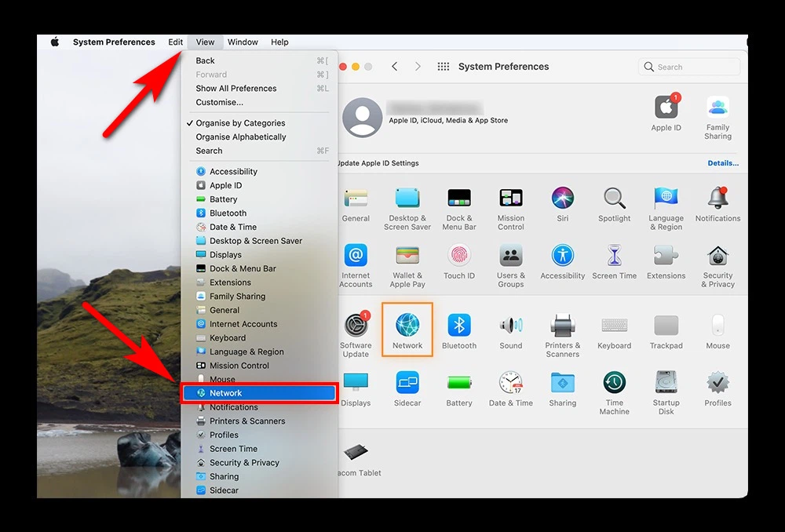The height and width of the screenshot is (532, 785).
Task: Select Family Sharing in View menu list
Action: [x=259, y=297]
